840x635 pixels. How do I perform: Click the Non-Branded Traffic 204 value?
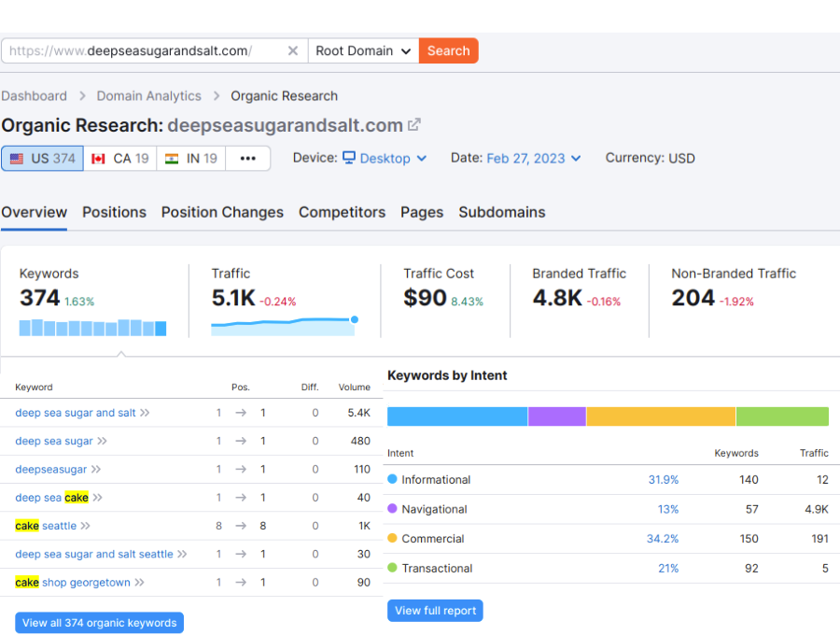point(693,298)
